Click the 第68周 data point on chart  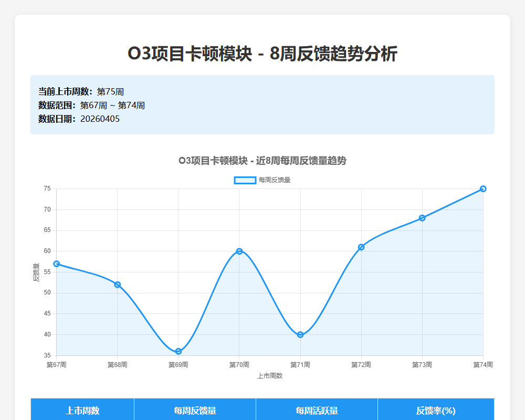pos(118,285)
